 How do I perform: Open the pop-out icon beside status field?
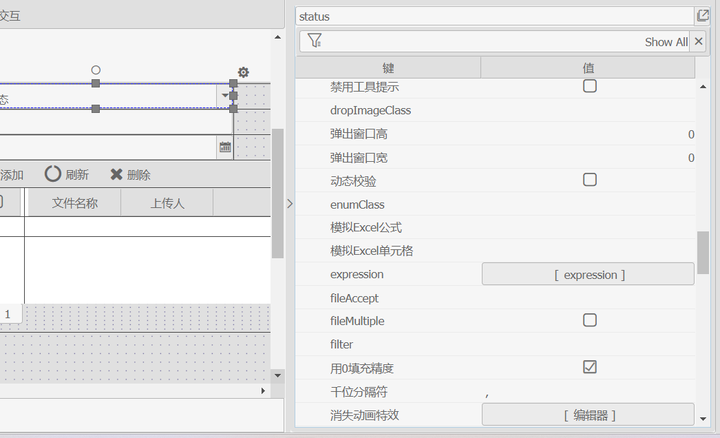click(702, 16)
